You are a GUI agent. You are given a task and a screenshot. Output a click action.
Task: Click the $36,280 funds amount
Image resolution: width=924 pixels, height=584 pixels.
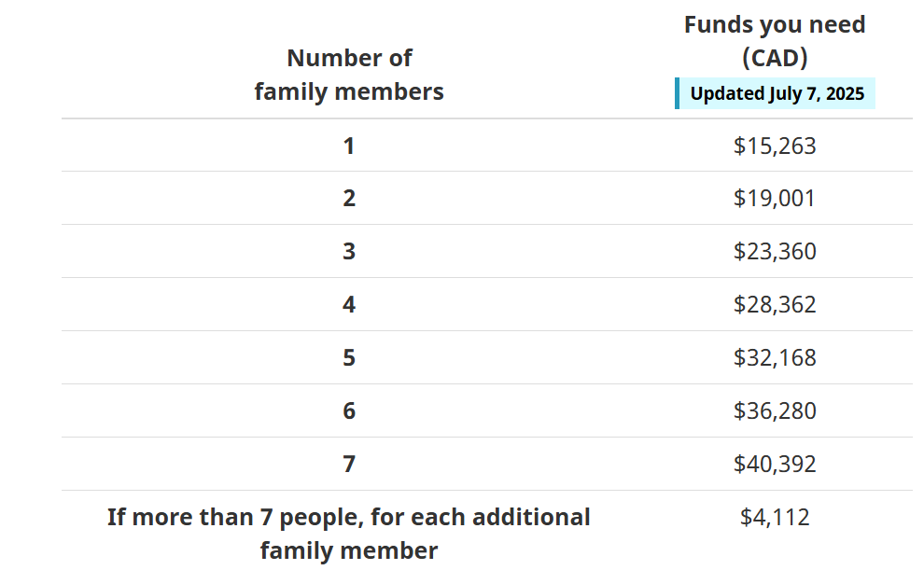click(x=775, y=410)
